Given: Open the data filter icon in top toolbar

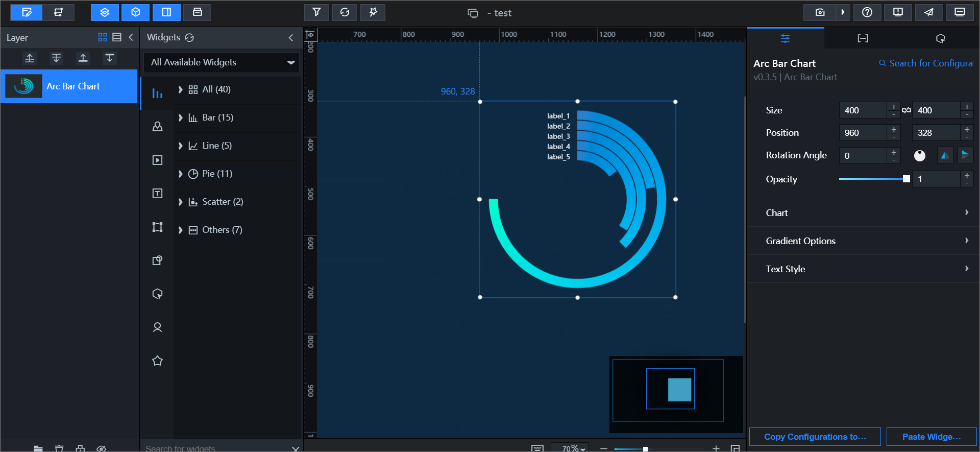Looking at the screenshot, I should point(316,12).
